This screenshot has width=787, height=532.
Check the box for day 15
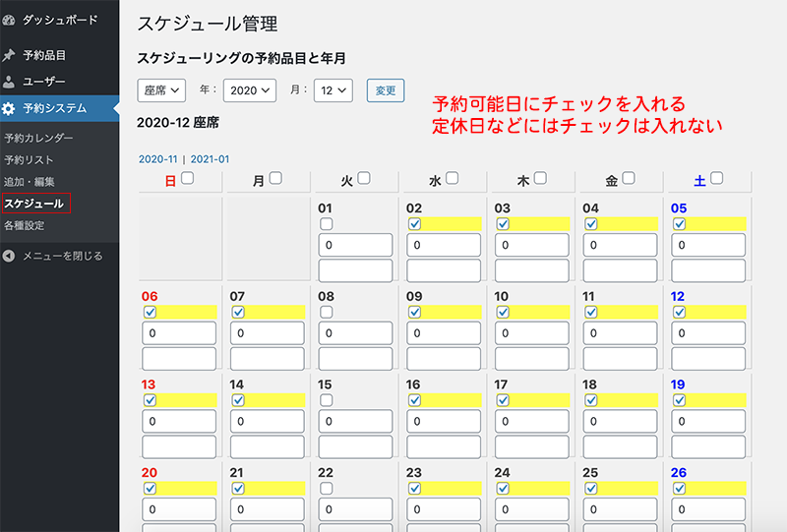click(x=327, y=400)
